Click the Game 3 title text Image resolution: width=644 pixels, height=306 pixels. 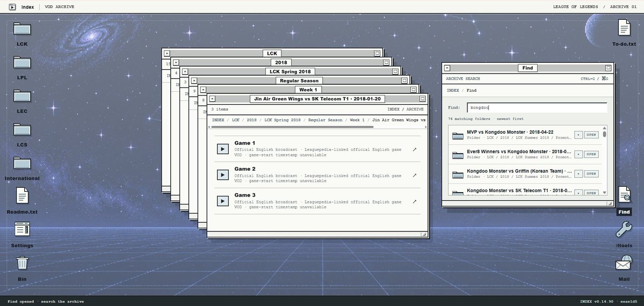[245, 195]
